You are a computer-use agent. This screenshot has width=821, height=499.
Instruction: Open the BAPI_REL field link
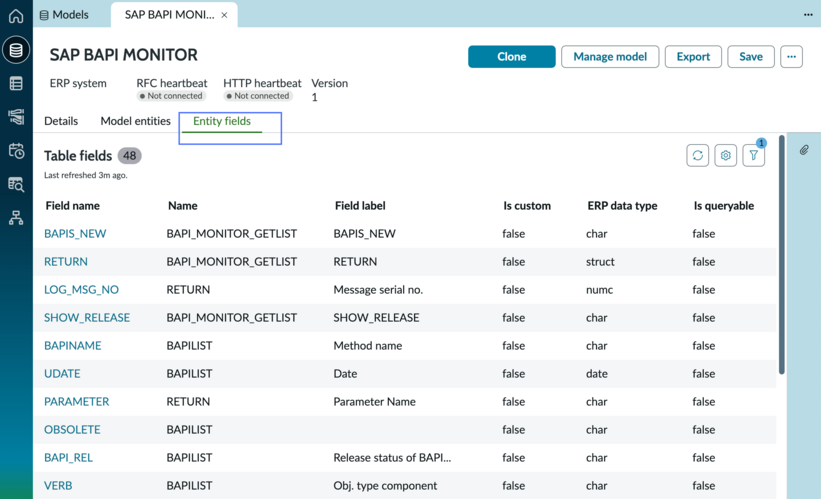(x=68, y=458)
